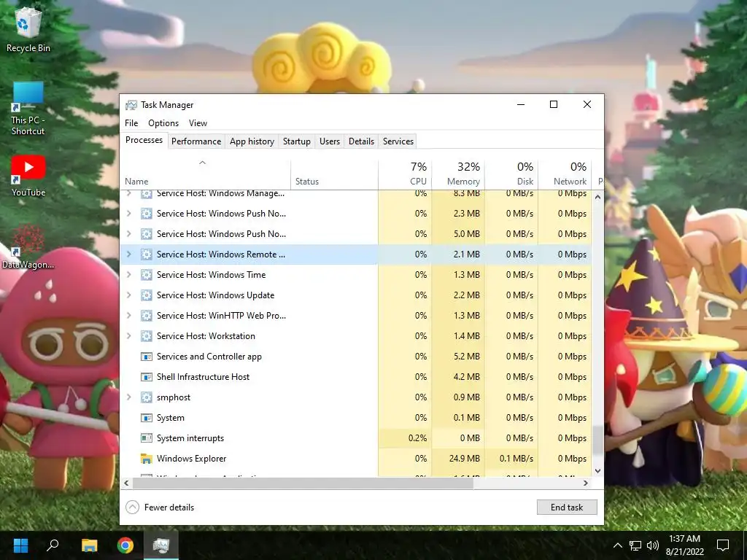Viewport: 747px width, 560px height.
Task: Click the Services and Controller app icon
Action: [146, 356]
